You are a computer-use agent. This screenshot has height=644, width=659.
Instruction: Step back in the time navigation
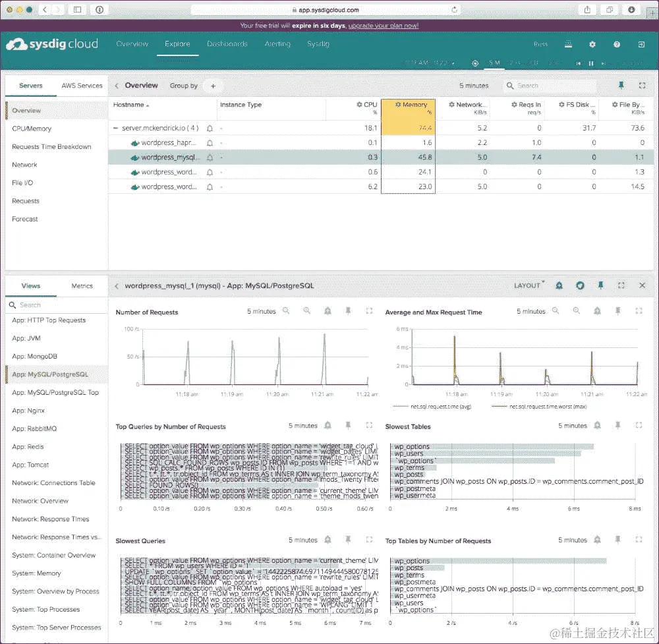(579, 63)
